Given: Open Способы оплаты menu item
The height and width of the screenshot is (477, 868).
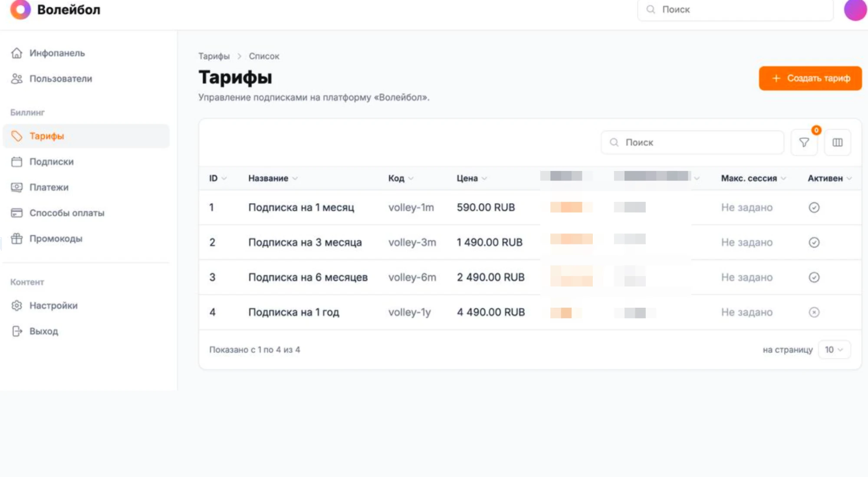Looking at the screenshot, I should [x=86, y=213].
